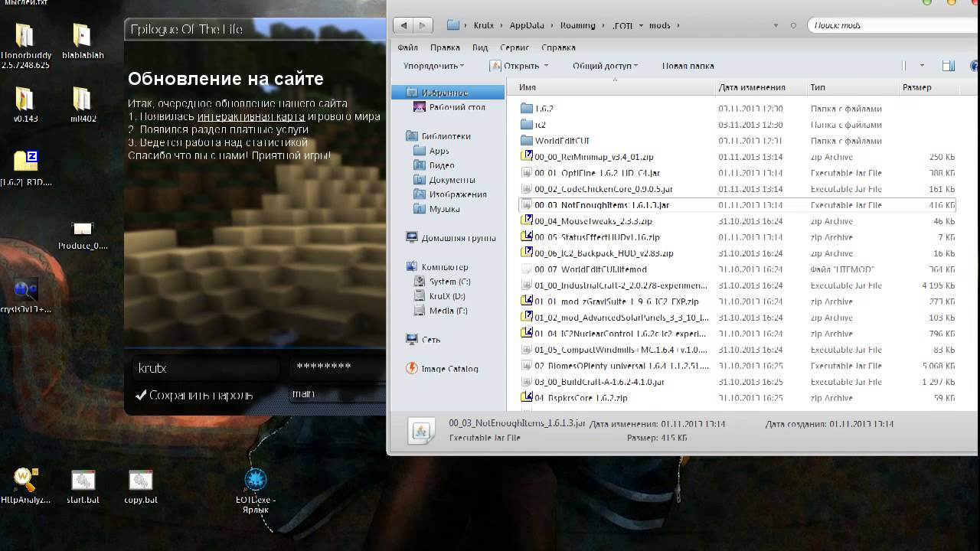The width and height of the screenshot is (980, 551).
Task: Click the change view icon in the Explorer toolbar
Action: (x=904, y=66)
